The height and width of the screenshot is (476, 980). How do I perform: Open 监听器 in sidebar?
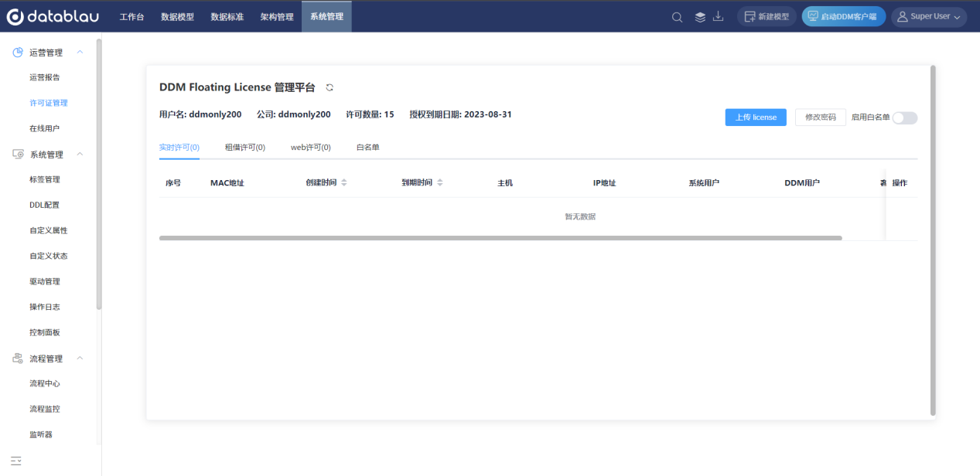[41, 434]
